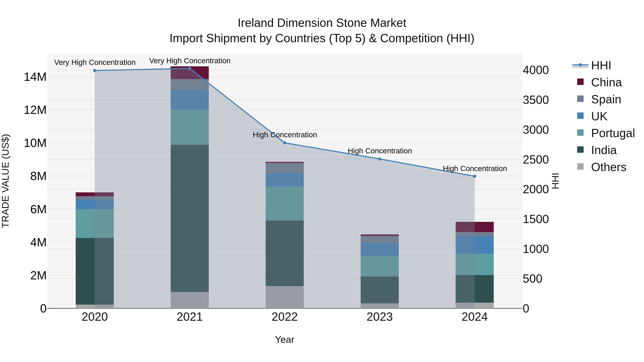644x362 pixels.
Task: Select the Spain segment of the 2022 bar
Action: pyautogui.click(x=284, y=168)
